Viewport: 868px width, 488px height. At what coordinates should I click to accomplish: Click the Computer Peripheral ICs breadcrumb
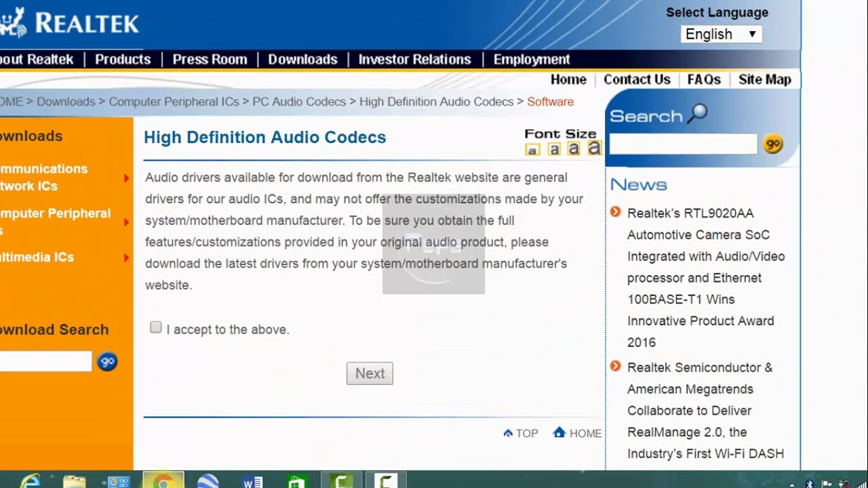click(174, 102)
